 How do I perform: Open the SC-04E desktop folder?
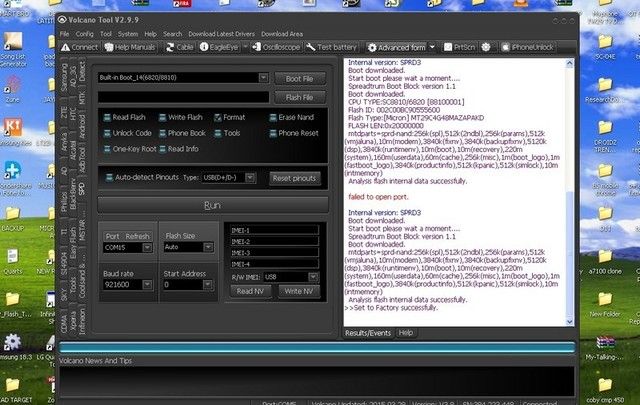(x=605, y=47)
